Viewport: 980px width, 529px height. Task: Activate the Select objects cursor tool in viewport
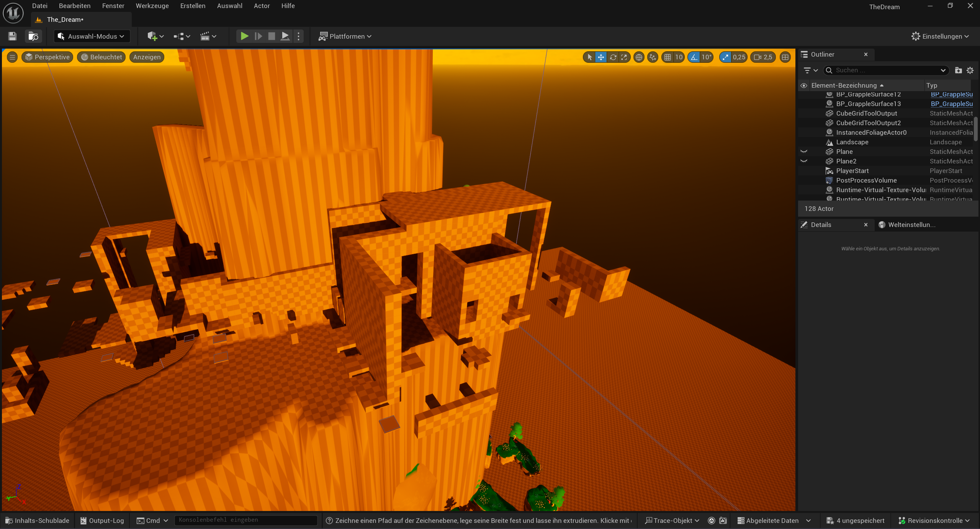[x=590, y=57]
